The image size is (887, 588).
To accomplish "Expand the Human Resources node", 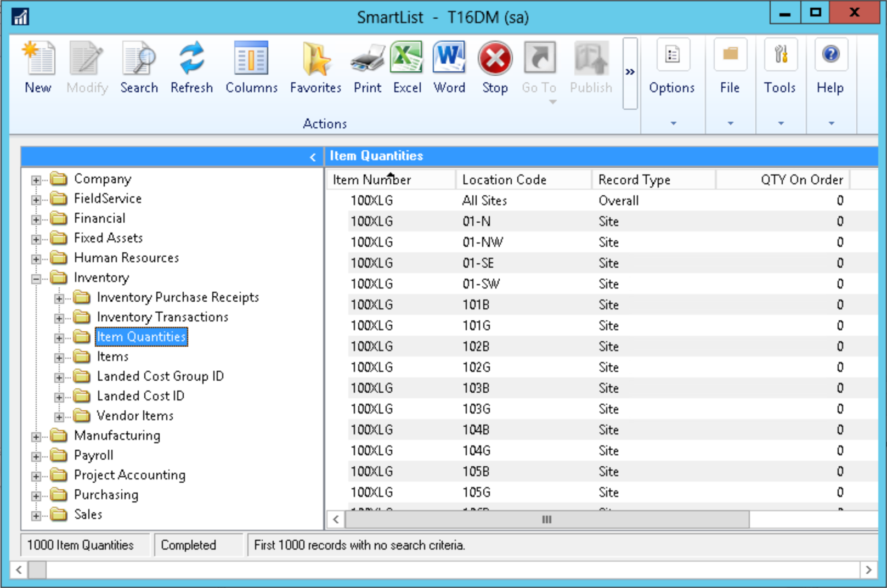I will click(36, 259).
